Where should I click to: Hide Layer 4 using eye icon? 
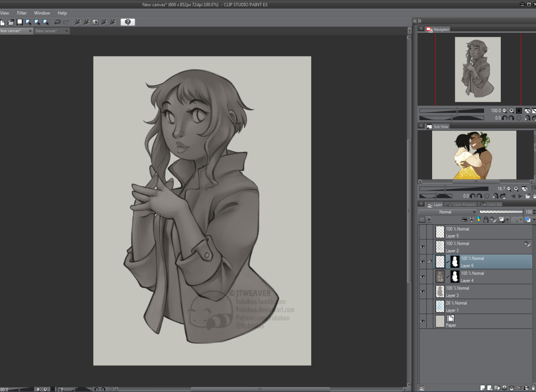[422, 277]
